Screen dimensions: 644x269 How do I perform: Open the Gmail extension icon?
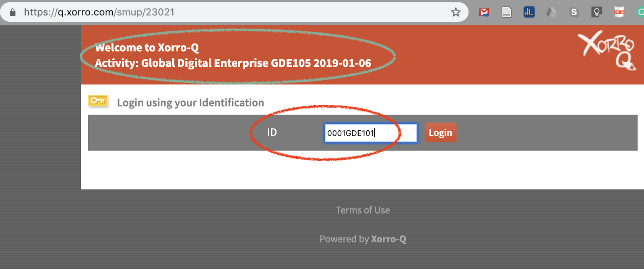[484, 12]
